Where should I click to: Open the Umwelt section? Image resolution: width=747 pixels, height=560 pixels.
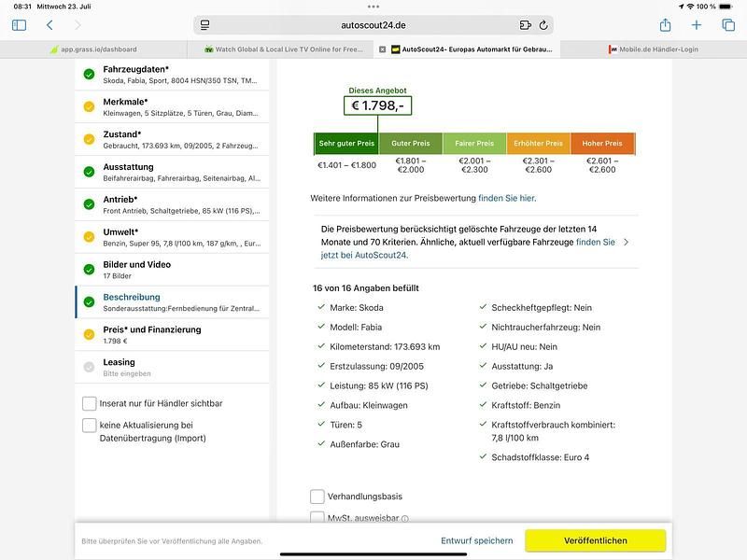click(x=172, y=237)
